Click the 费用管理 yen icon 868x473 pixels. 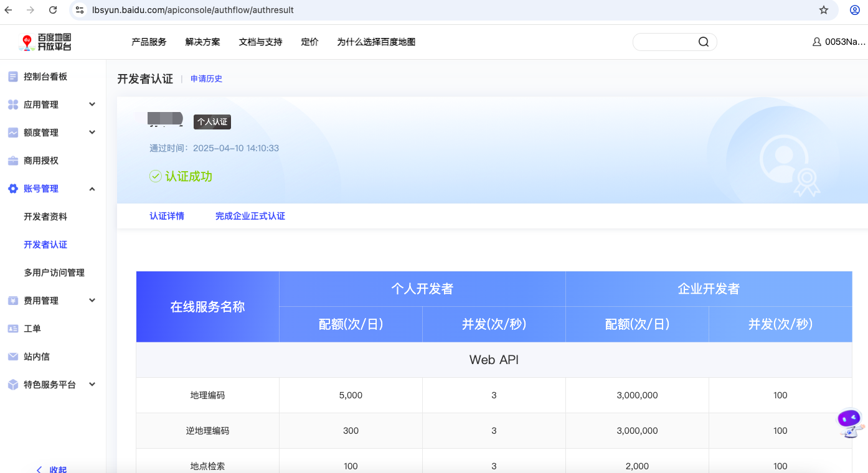pos(12,301)
